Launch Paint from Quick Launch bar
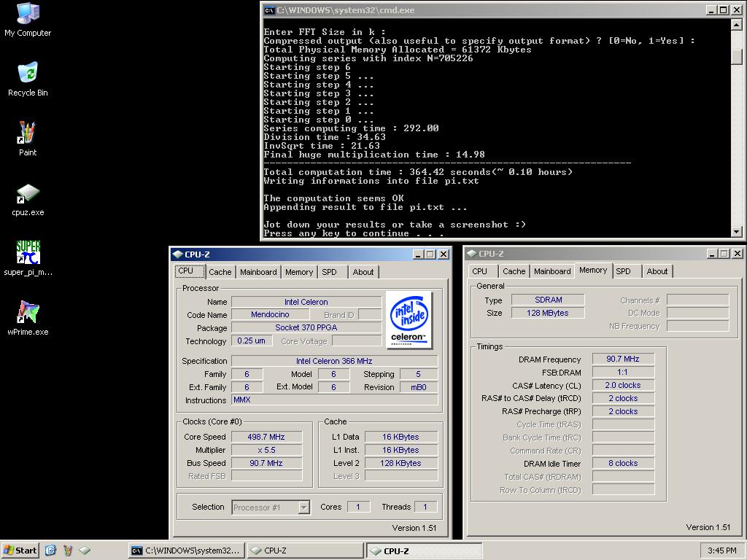The height and width of the screenshot is (560, 747). coord(68,551)
